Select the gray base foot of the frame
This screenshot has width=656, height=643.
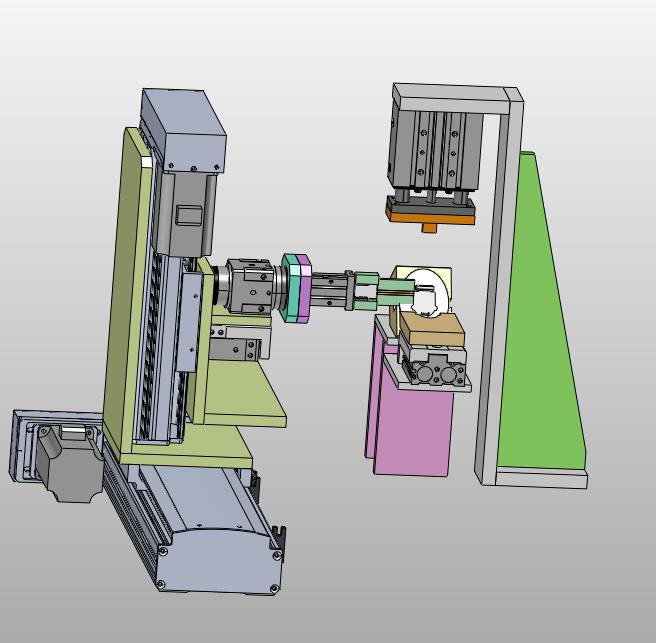pos(541,478)
